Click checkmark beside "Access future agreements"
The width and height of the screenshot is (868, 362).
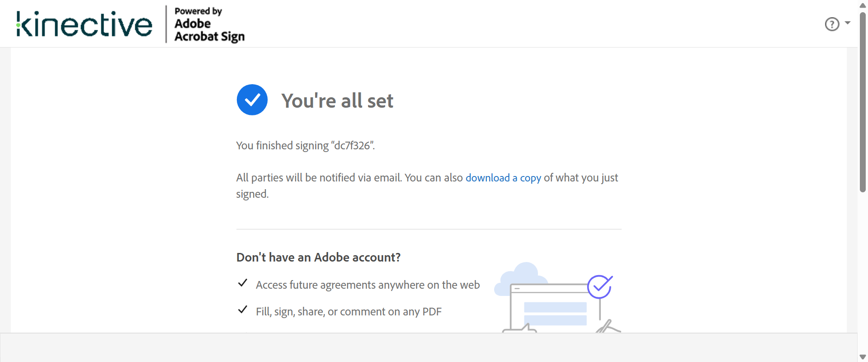(x=243, y=283)
